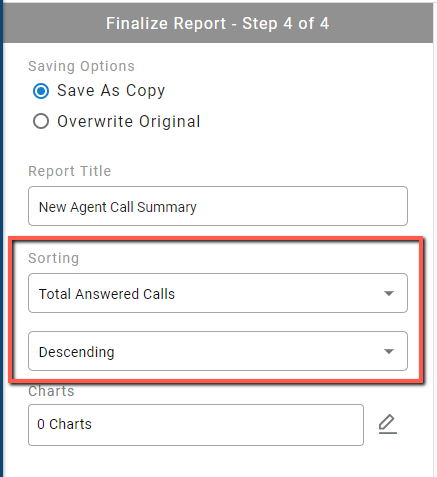
Task: Click the "New Agent Call Summary" title text
Action: [x=118, y=207]
